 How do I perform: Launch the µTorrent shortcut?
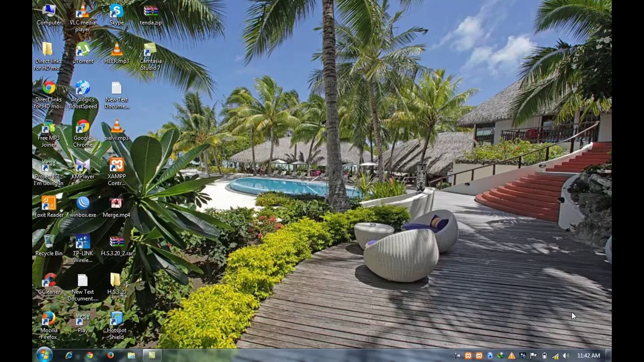83,53
